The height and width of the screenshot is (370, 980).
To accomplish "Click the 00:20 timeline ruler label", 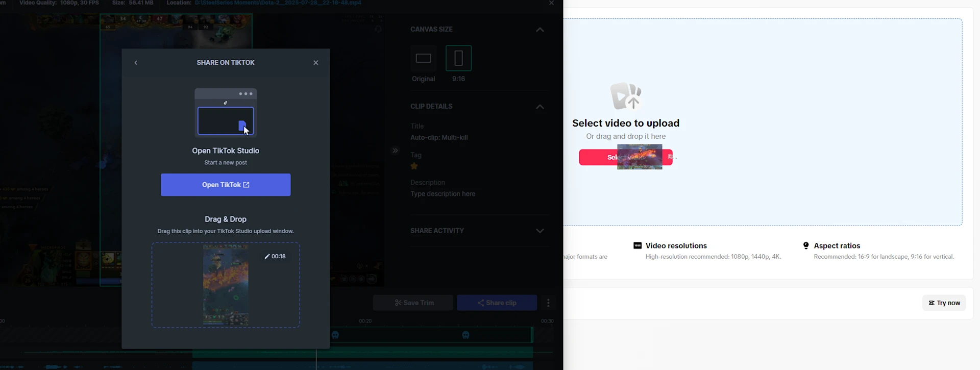I will click(x=365, y=321).
